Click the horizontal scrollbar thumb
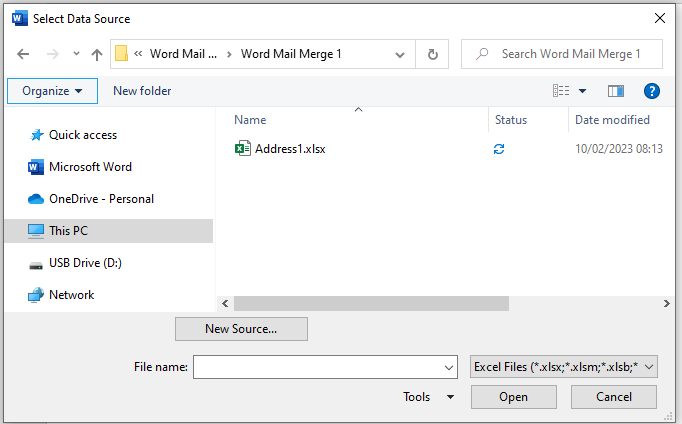Viewport: 682px width, 424px height. (371, 304)
